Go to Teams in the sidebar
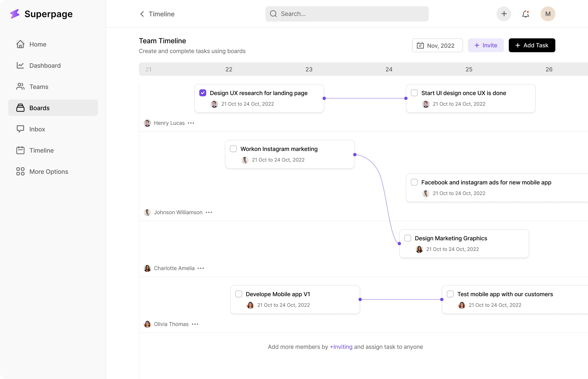This screenshot has width=588, height=379. point(39,87)
